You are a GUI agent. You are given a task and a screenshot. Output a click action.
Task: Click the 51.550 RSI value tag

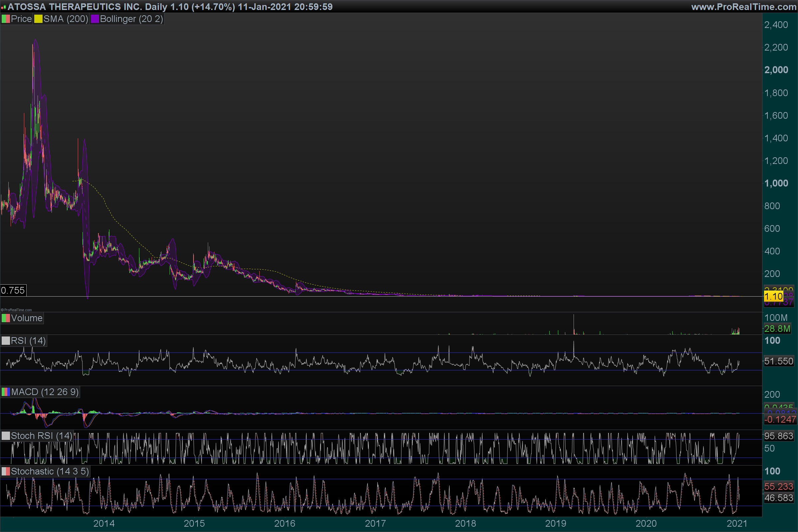[x=778, y=361]
